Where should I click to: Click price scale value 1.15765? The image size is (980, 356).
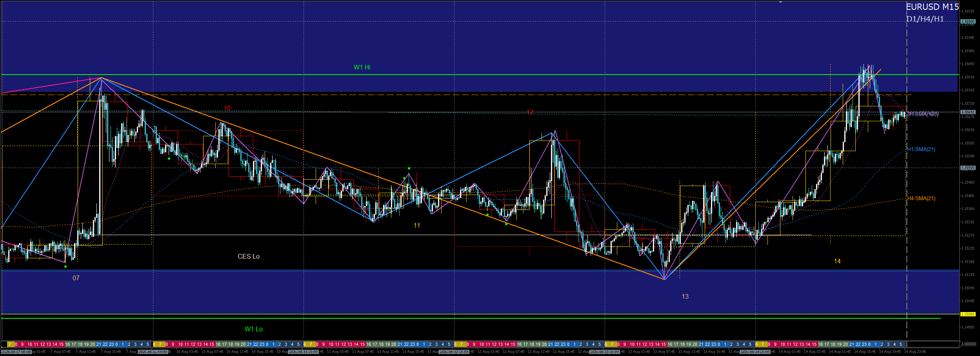click(x=968, y=90)
